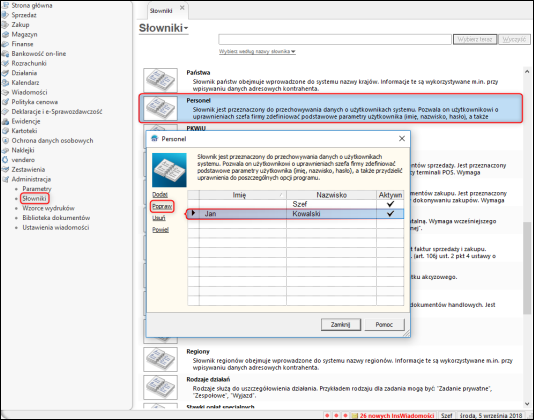
Task: Open Działania module icon in sidebar
Action: point(5,73)
